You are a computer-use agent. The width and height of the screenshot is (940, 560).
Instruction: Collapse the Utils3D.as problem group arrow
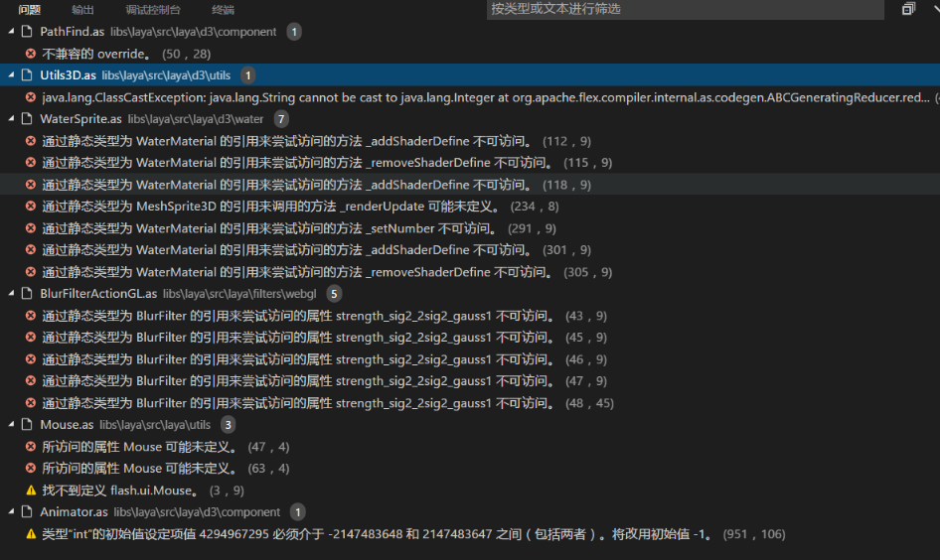11,75
